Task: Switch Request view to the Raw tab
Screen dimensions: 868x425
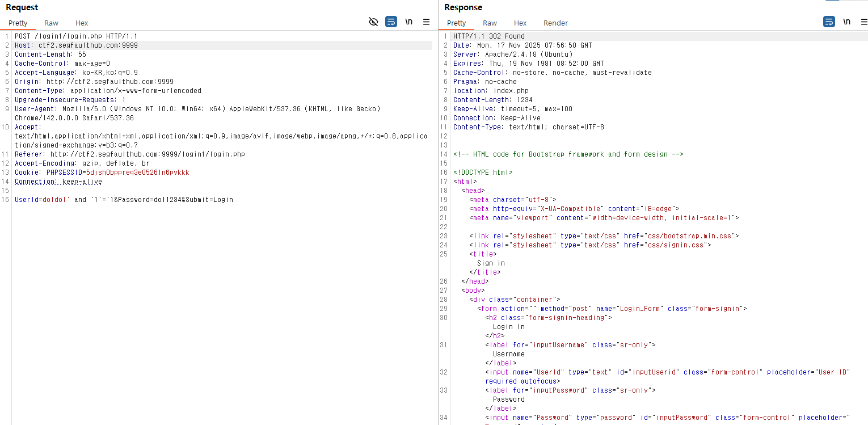Action: pyautogui.click(x=51, y=23)
